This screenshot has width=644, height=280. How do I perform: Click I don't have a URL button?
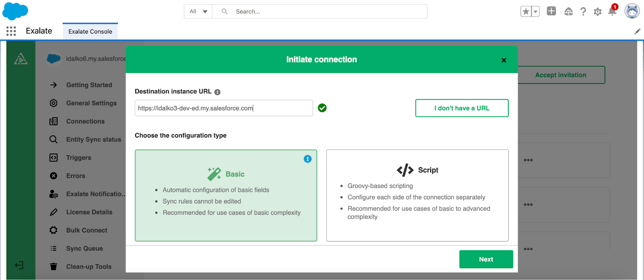(462, 108)
